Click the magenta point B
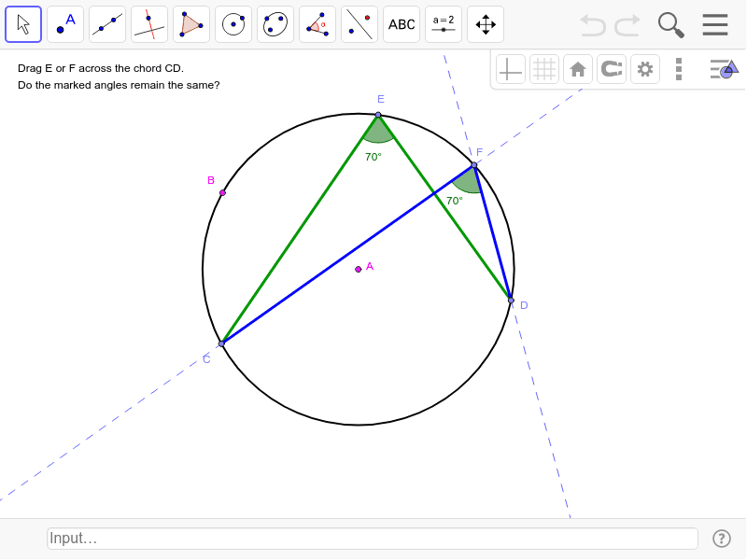 click(x=222, y=193)
